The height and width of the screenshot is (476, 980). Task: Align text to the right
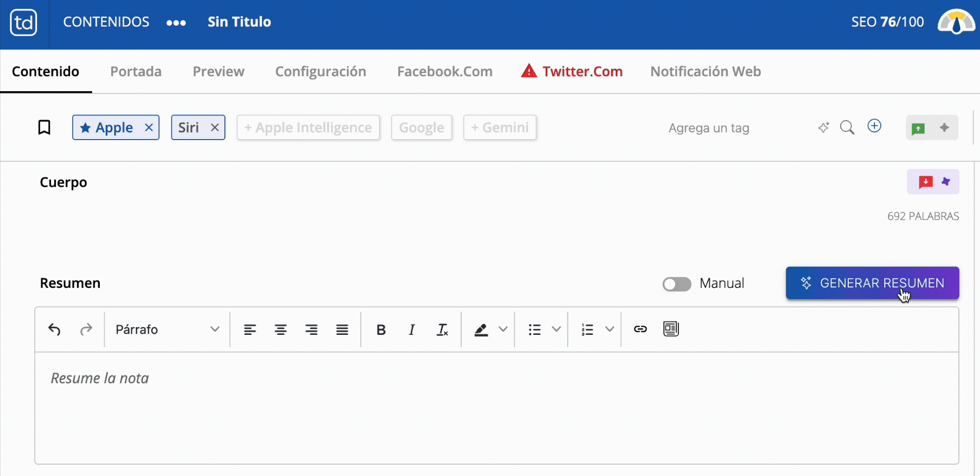[311, 330]
